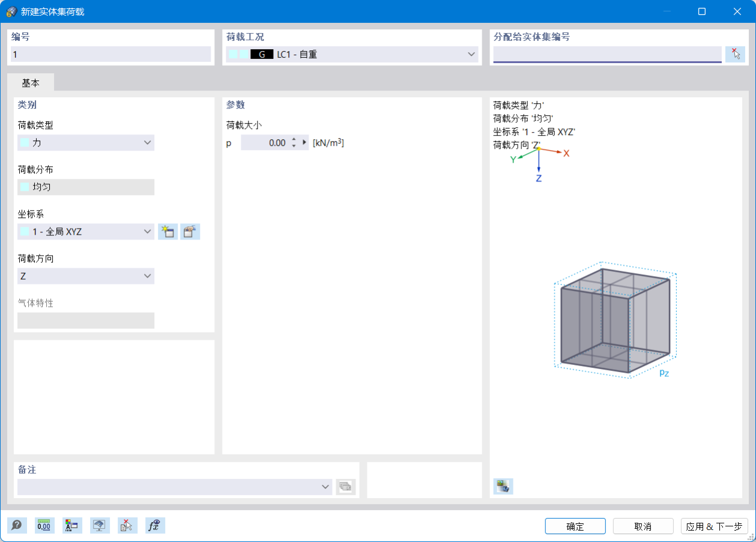Open the formula fx editor
756x542 pixels.
pos(154,525)
